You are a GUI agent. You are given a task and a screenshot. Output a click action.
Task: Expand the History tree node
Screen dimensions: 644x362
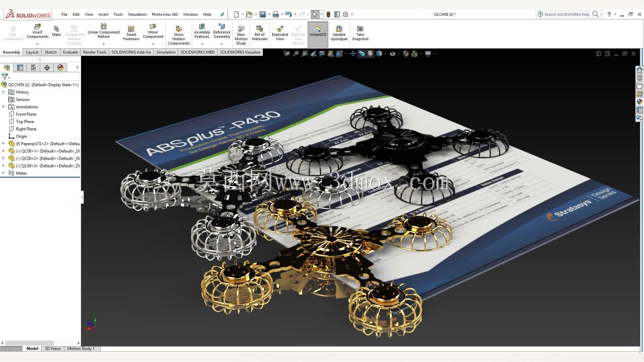tap(3, 92)
